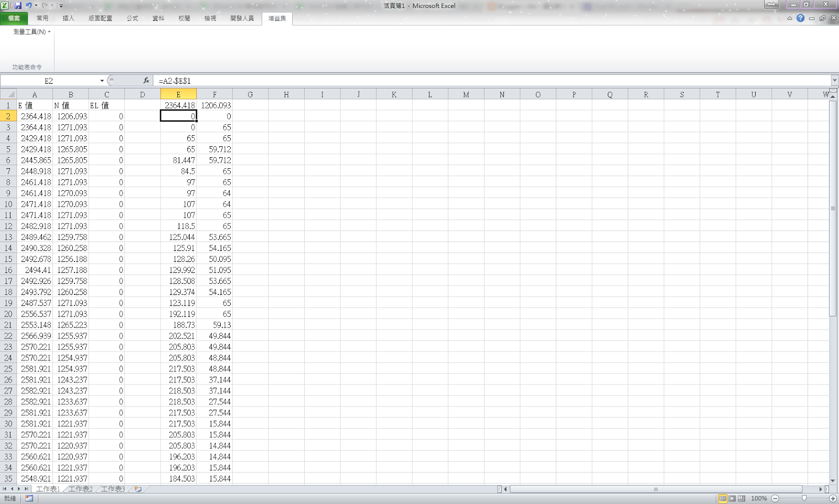
Task: Open Excel Help question mark icon
Action: point(800,18)
